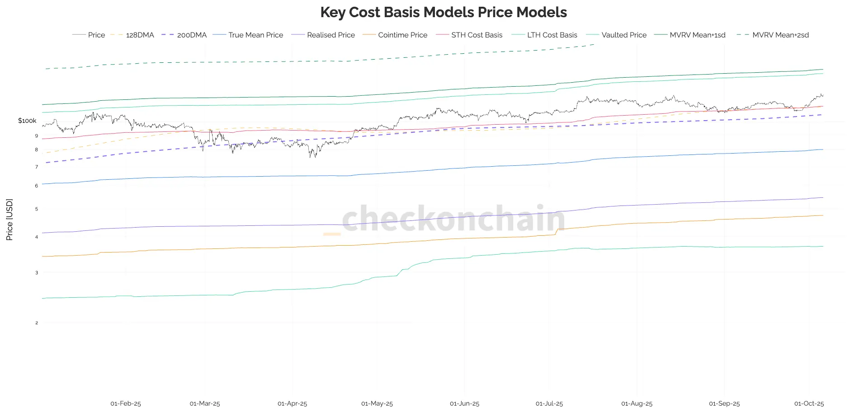The image size is (868, 416).
Task: Click the Key Cost Basis Models chart title
Action: (x=443, y=12)
